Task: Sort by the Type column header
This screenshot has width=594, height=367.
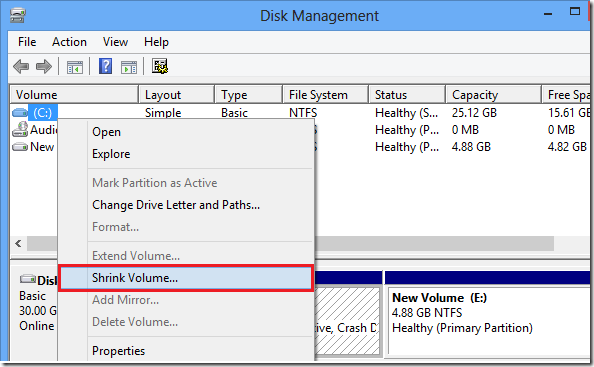Action: pos(249,95)
